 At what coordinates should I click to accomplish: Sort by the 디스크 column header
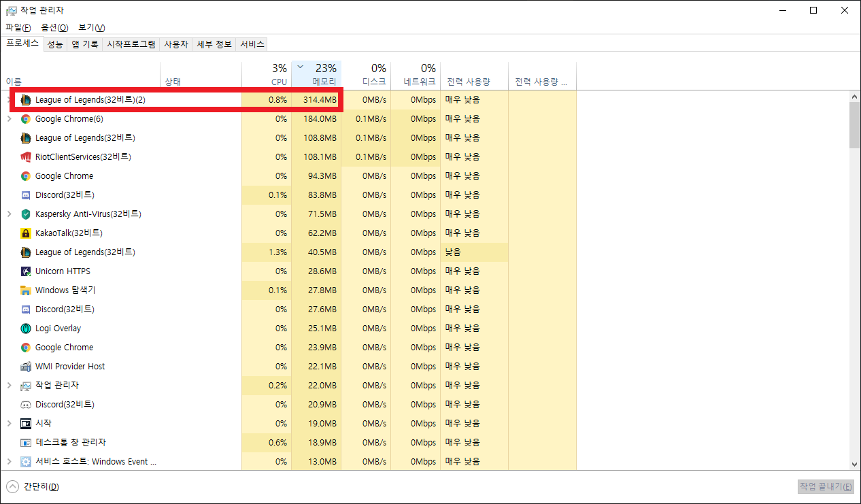366,75
